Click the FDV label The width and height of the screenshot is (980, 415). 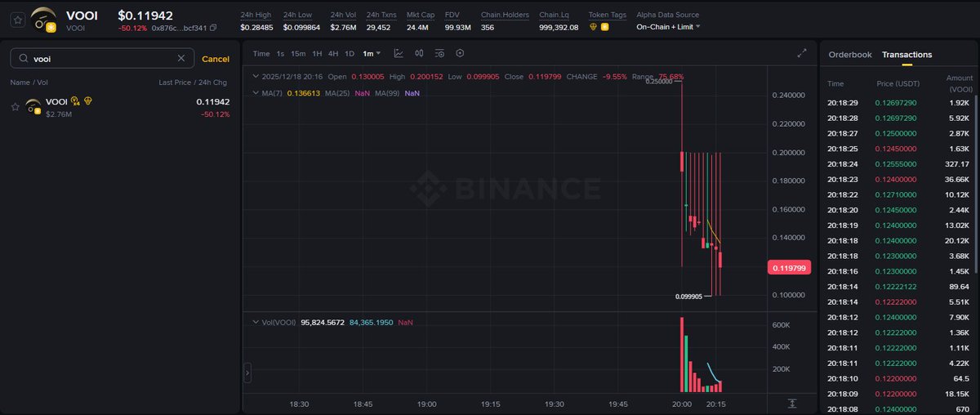pyautogui.click(x=452, y=15)
